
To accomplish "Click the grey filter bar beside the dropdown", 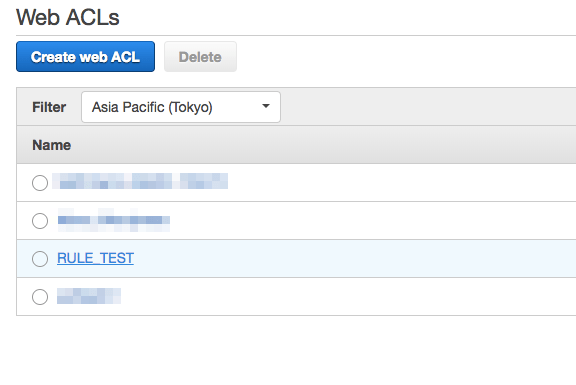I will coord(426,107).
